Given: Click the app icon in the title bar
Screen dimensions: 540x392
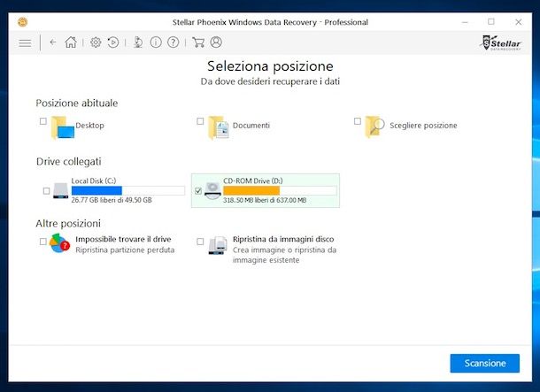Looking at the screenshot, I should [23, 22].
